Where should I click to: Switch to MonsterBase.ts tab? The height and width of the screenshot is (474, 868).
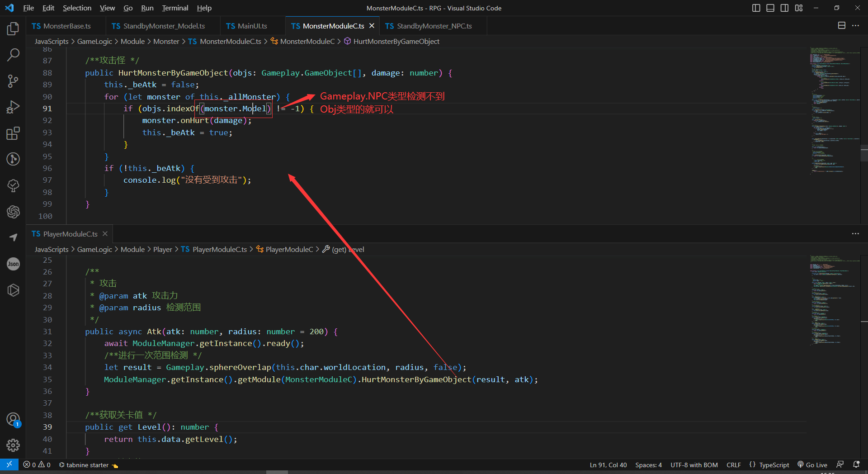[66, 26]
